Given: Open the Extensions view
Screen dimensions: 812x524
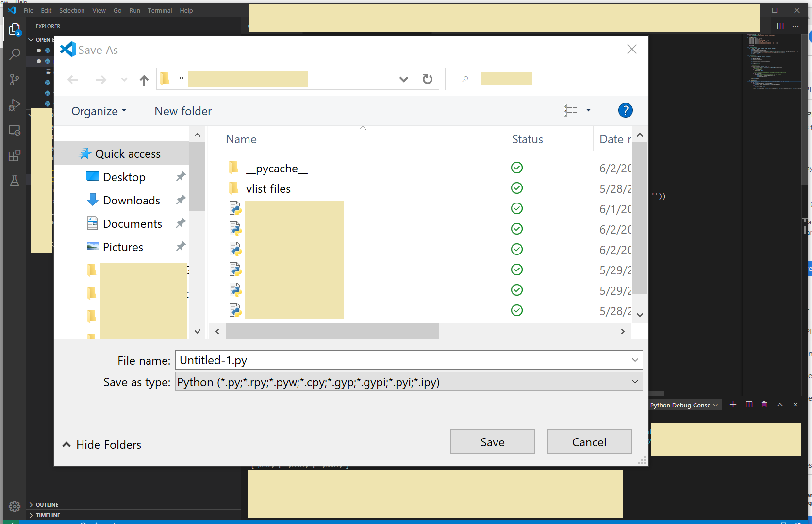Looking at the screenshot, I should (14, 155).
